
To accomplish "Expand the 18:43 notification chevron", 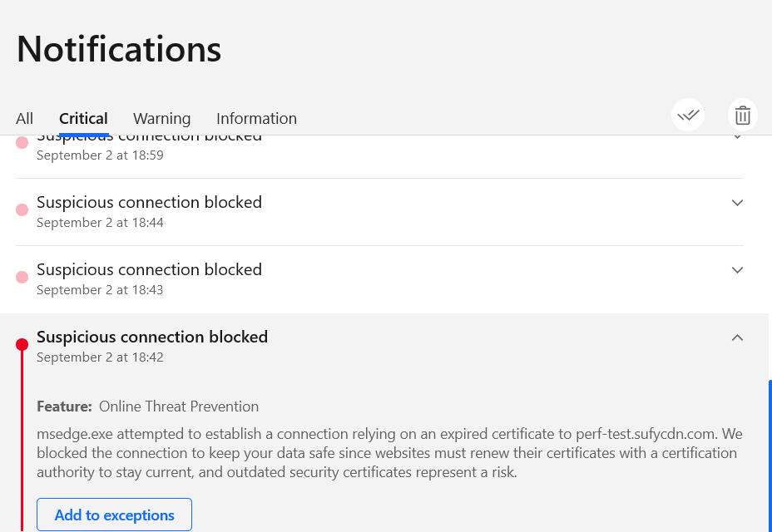I will click(x=737, y=270).
